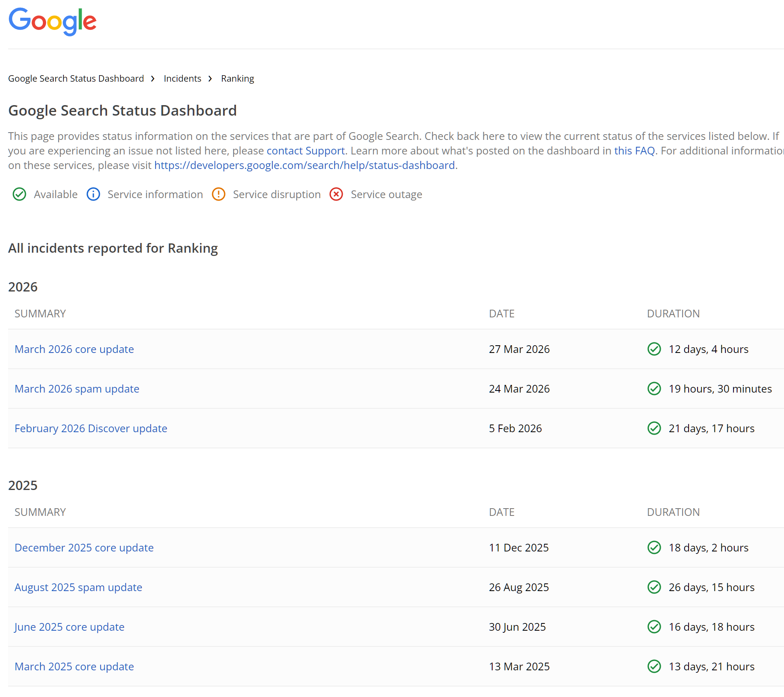Open June 2025 core update incident

pos(70,627)
